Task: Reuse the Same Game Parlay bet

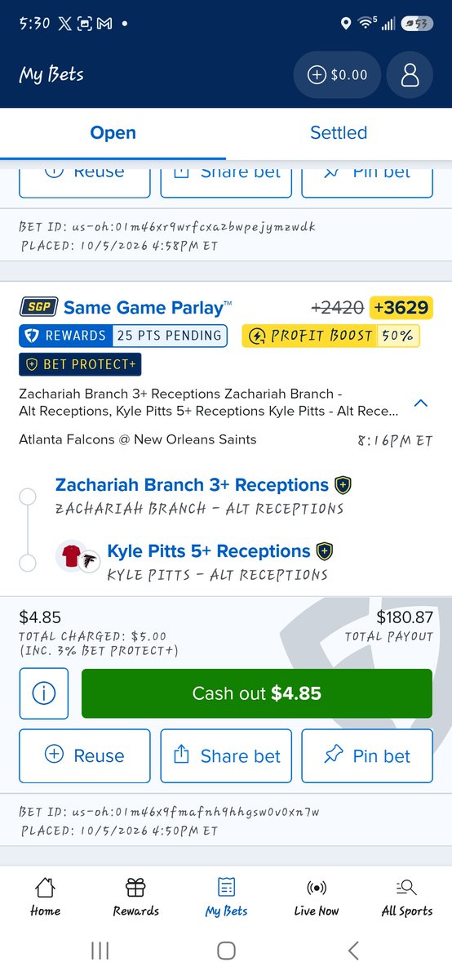Action: pos(85,755)
